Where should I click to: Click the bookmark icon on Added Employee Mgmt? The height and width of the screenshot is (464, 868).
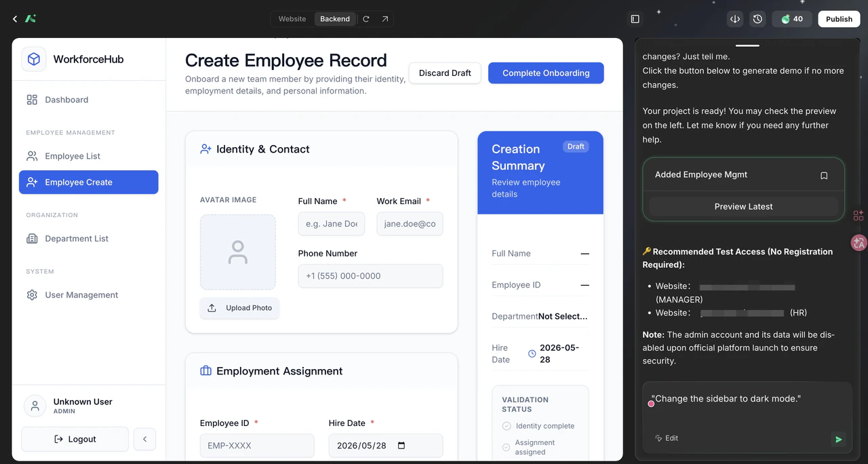(x=824, y=175)
